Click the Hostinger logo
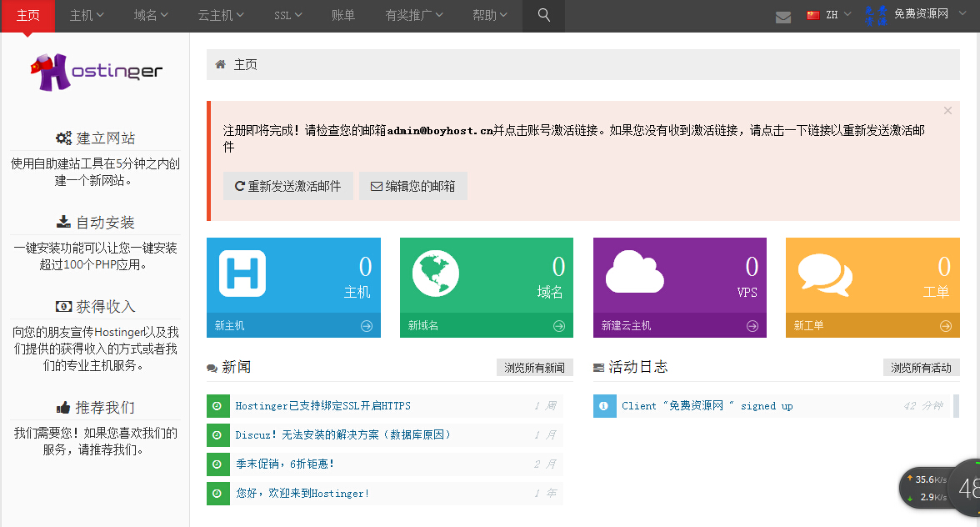 click(97, 73)
